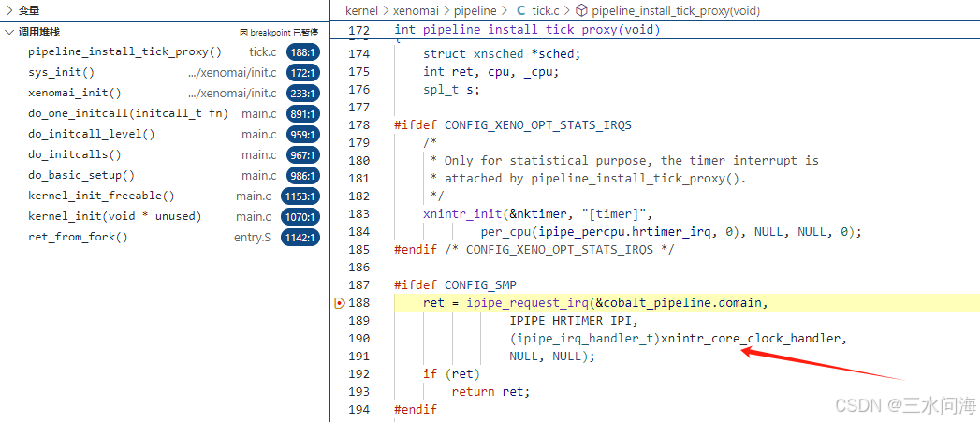
Task: Click the 891:1 line badge
Action: point(303,114)
